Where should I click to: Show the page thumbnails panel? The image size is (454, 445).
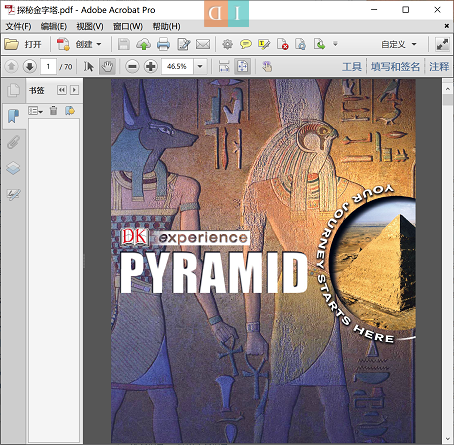point(13,90)
